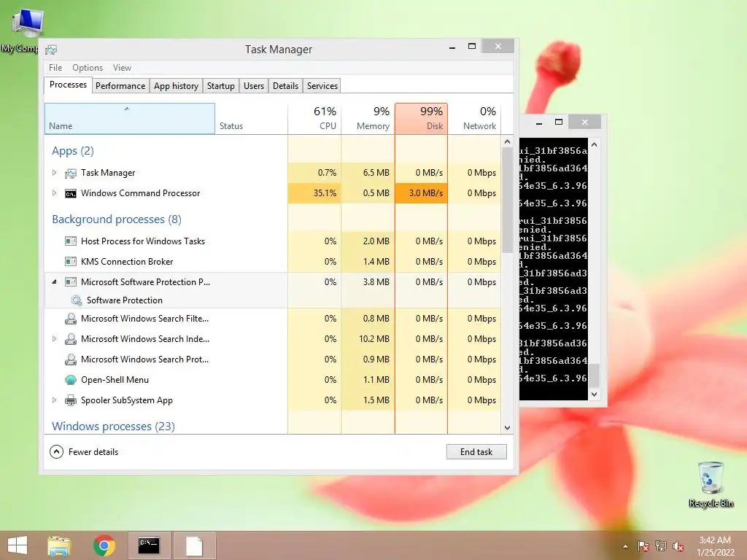Switch to the Performance tab
This screenshot has width=747, height=560.
(120, 86)
